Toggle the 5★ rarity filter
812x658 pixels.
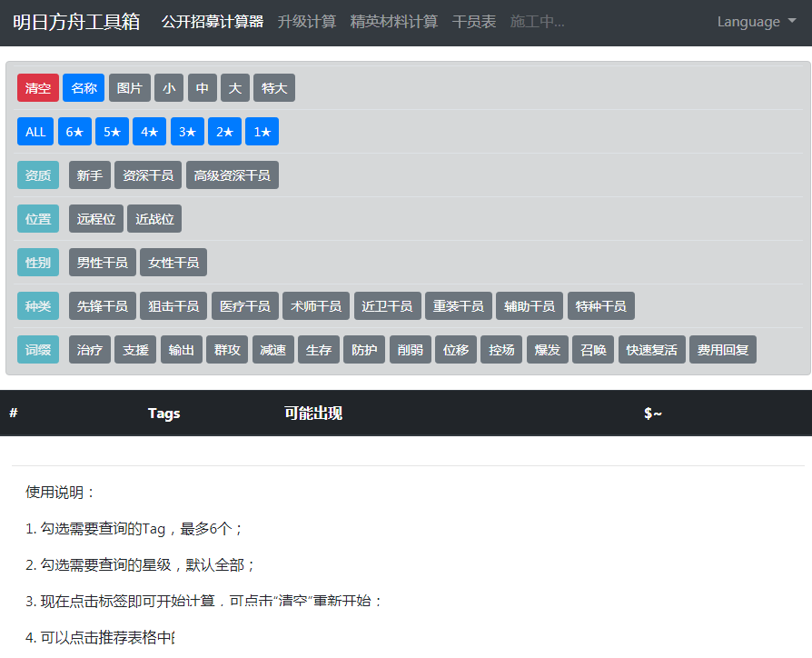(112, 132)
